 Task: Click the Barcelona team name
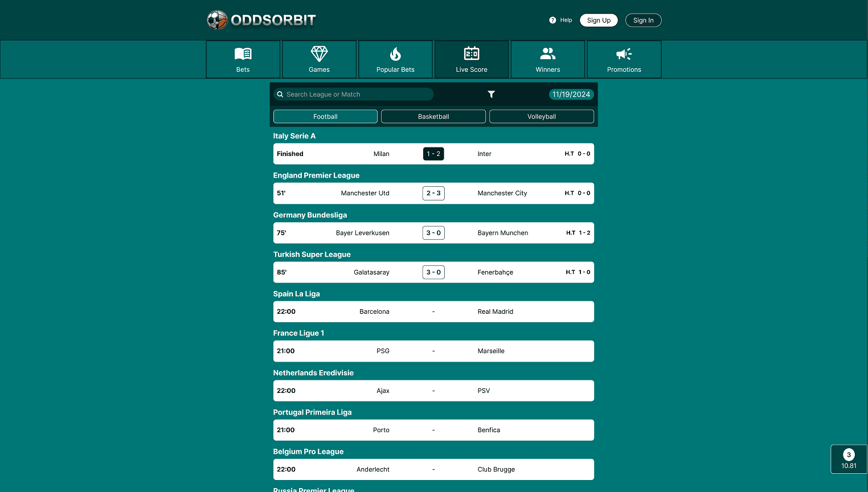coord(374,311)
